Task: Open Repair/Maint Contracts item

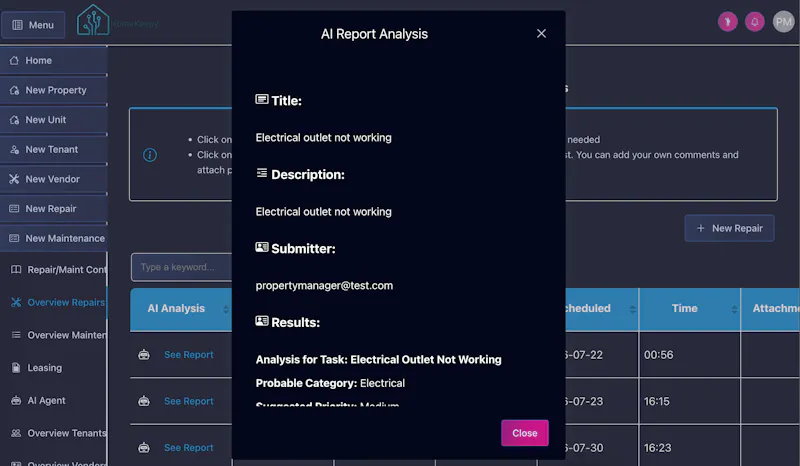Action: 54,269
